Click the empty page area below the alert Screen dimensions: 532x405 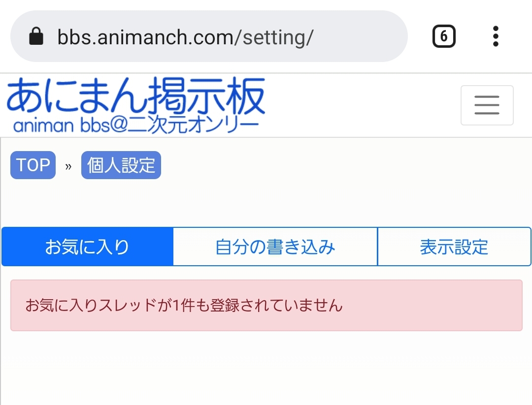point(266,369)
